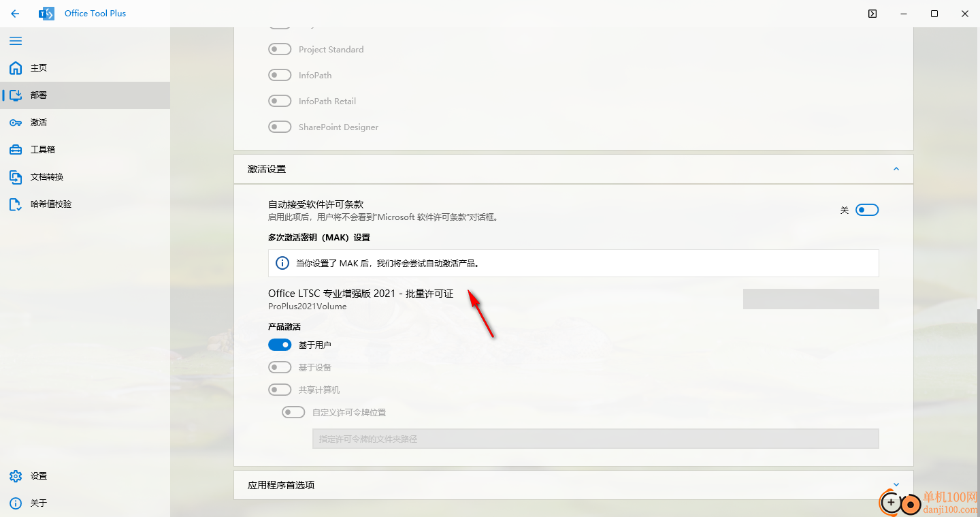This screenshot has height=517, width=980.
Task: Go back with the arrow icon
Action: click(15, 14)
